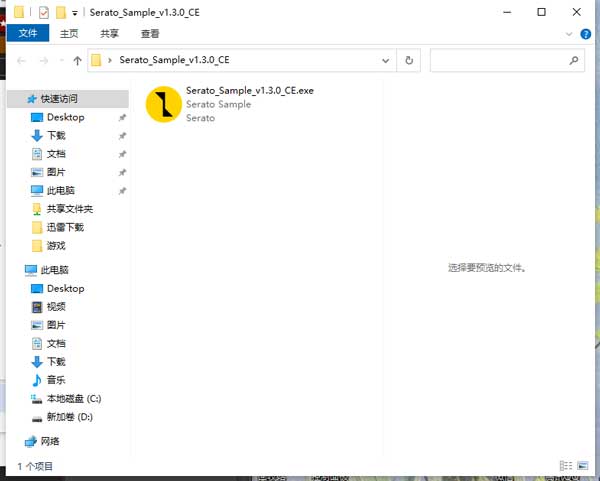The height and width of the screenshot is (481, 600).
Task: Open 下载 under 此电脑
Action: pos(56,362)
